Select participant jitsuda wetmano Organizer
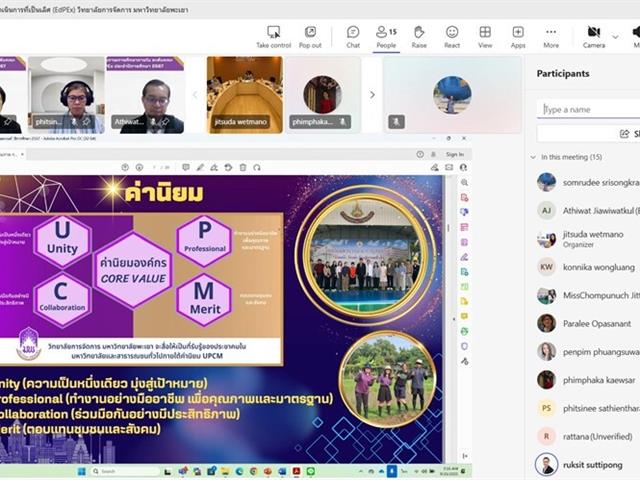This screenshot has width=640, height=480. tap(590, 238)
